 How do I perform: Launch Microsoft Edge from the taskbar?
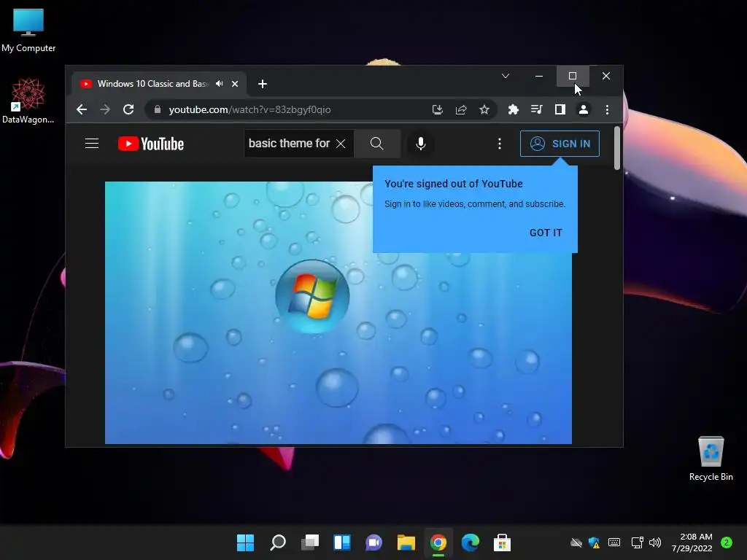pos(471,542)
